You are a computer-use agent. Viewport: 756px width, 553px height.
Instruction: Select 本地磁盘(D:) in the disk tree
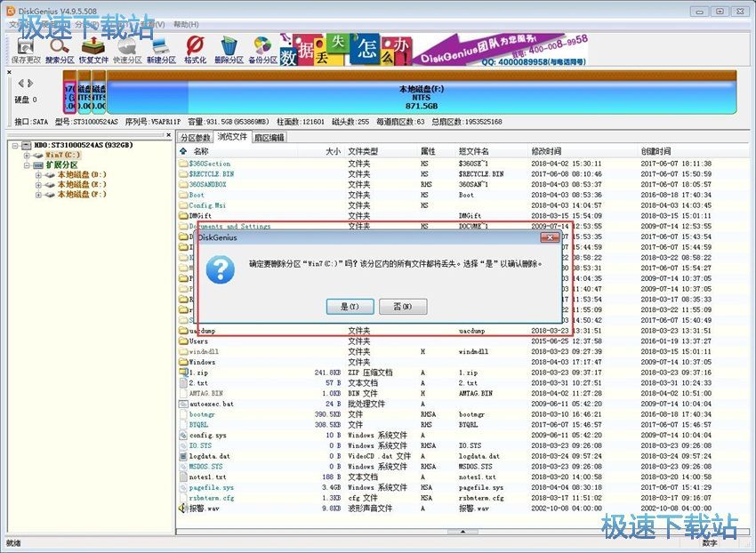coord(82,174)
